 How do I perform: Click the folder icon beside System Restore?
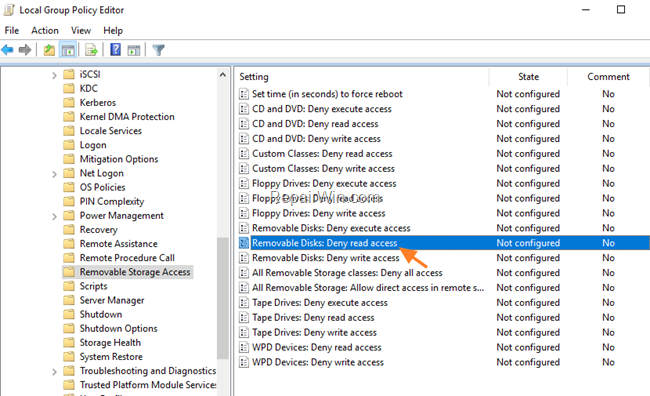(x=69, y=357)
